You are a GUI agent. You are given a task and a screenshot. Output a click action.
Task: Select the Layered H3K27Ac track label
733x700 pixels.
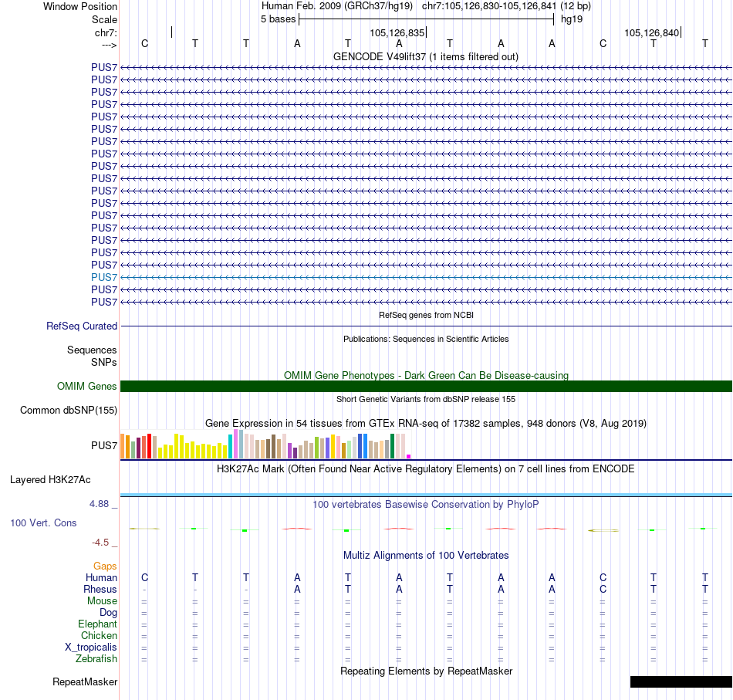point(50,480)
